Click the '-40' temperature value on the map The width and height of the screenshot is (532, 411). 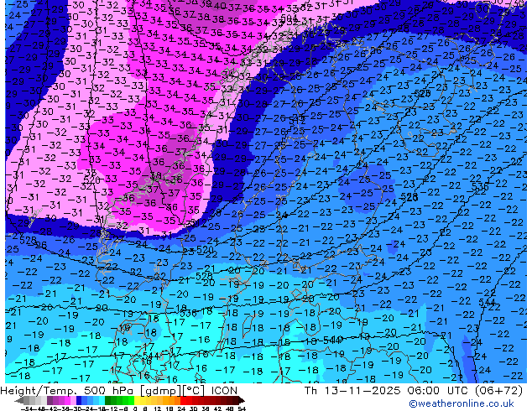click(x=217, y=6)
